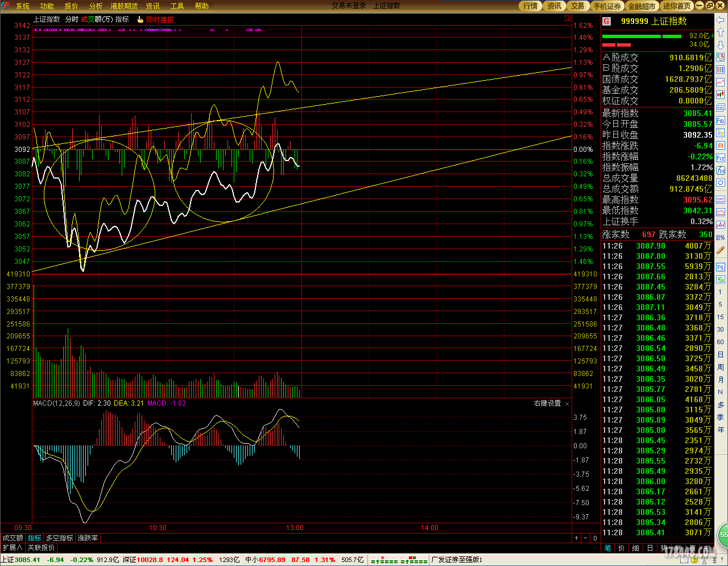Select the 价 tab under tick list
The width and height of the screenshot is (728, 566).
click(621, 548)
